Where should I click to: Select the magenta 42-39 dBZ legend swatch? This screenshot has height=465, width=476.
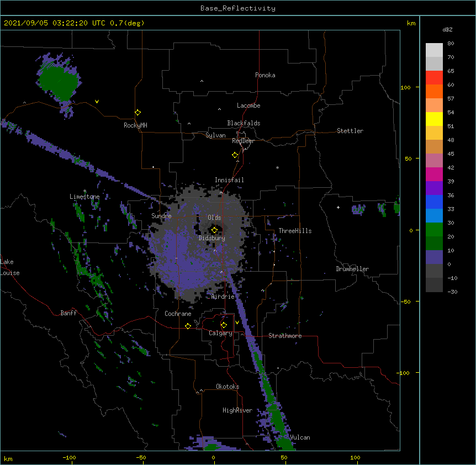(x=434, y=174)
